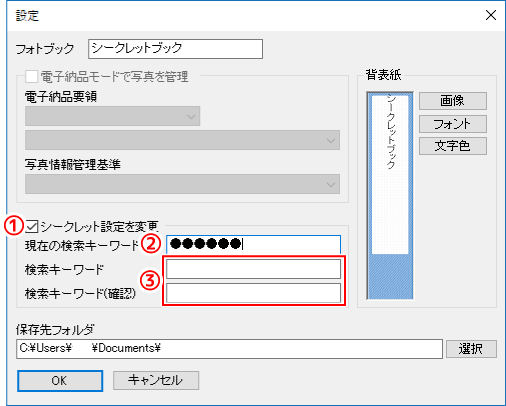The width and height of the screenshot is (506, 406).
Task: Click the chevron of 写真情報管理基準 combo
Action: tap(331, 184)
